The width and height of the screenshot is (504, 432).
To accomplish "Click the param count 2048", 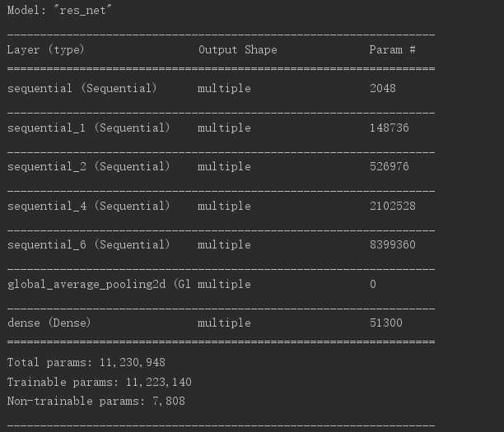I will click(x=382, y=88).
